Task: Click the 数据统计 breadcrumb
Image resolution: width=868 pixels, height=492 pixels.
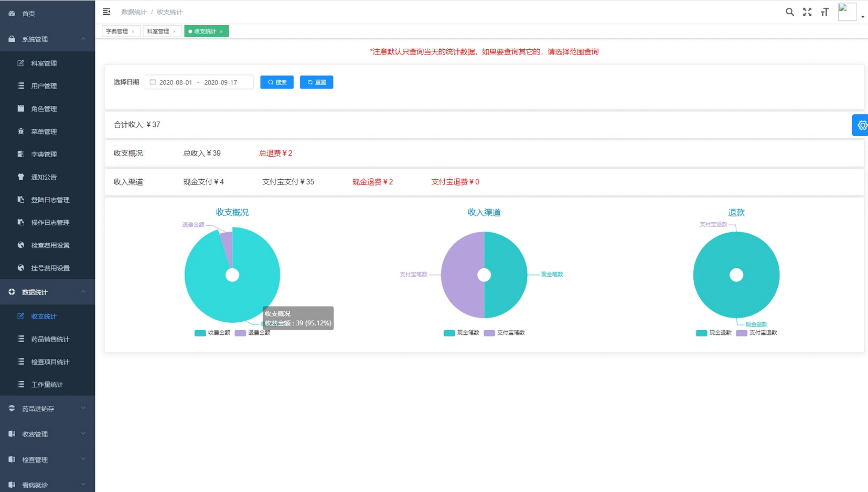Action: pyautogui.click(x=134, y=12)
